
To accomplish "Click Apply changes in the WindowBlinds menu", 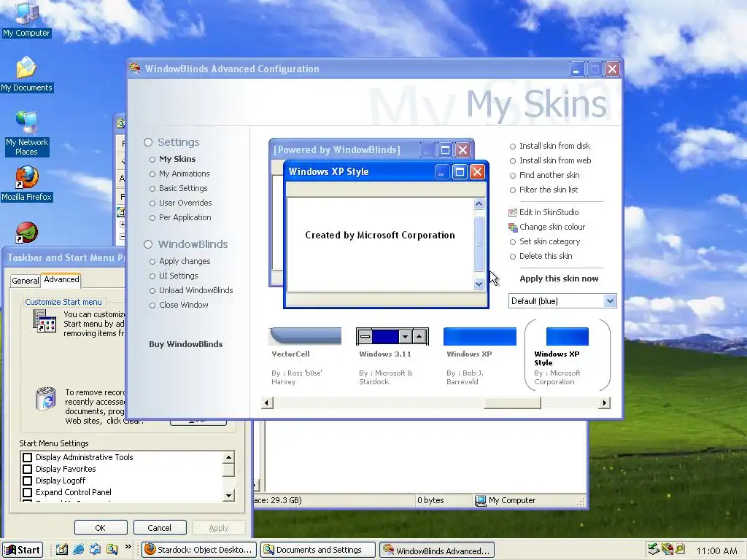I will pyautogui.click(x=179, y=262).
